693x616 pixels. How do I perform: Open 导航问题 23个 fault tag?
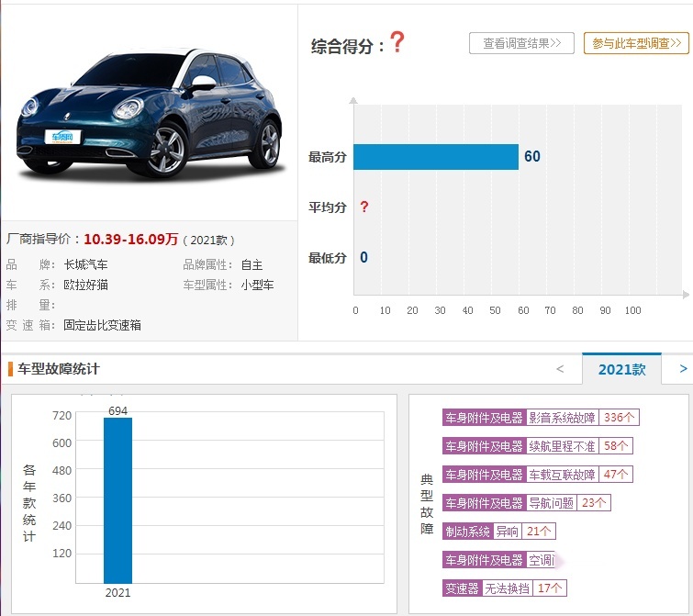526,503
